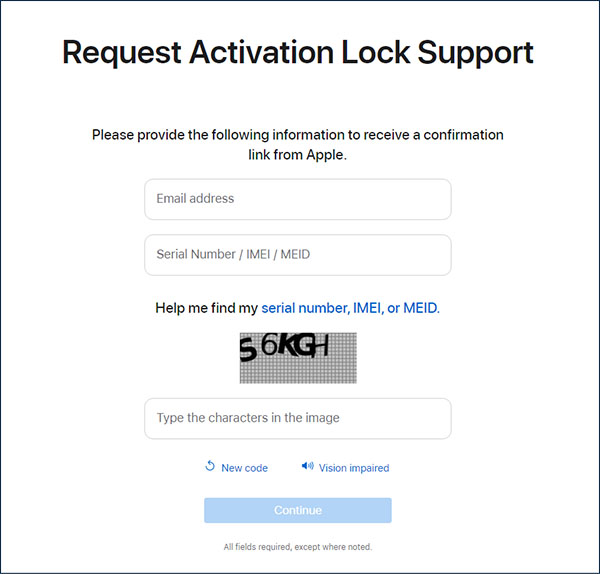Screen dimensions: 600x574
Task: Click the Vision impaired speaker icon
Action: (x=307, y=466)
